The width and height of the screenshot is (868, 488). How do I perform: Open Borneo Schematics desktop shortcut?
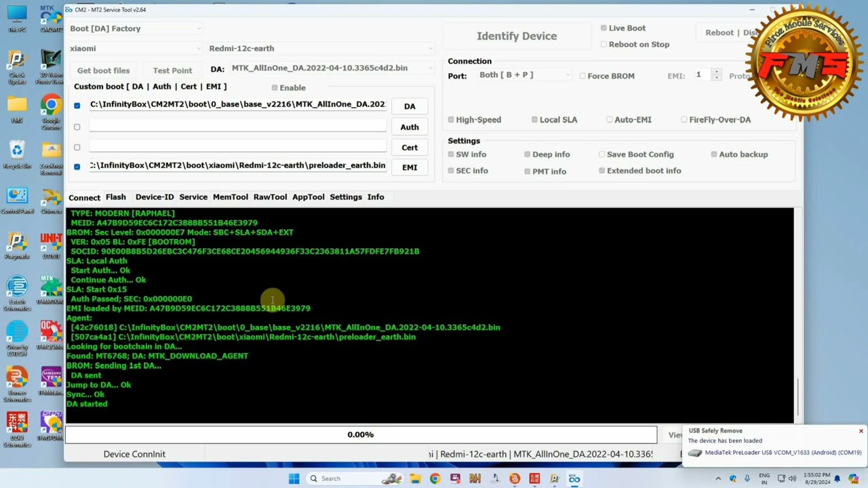(x=17, y=384)
